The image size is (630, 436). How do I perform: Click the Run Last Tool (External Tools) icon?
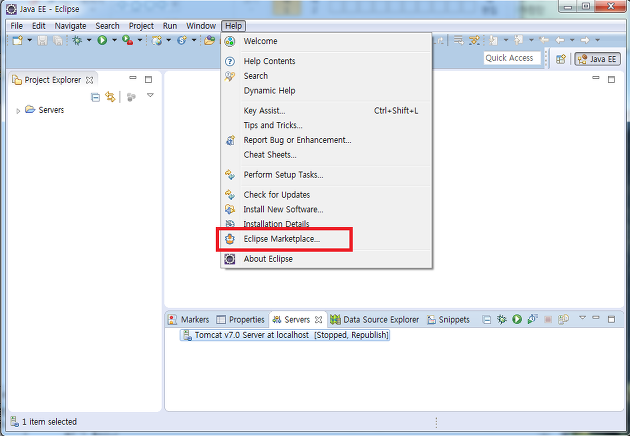(x=128, y=40)
